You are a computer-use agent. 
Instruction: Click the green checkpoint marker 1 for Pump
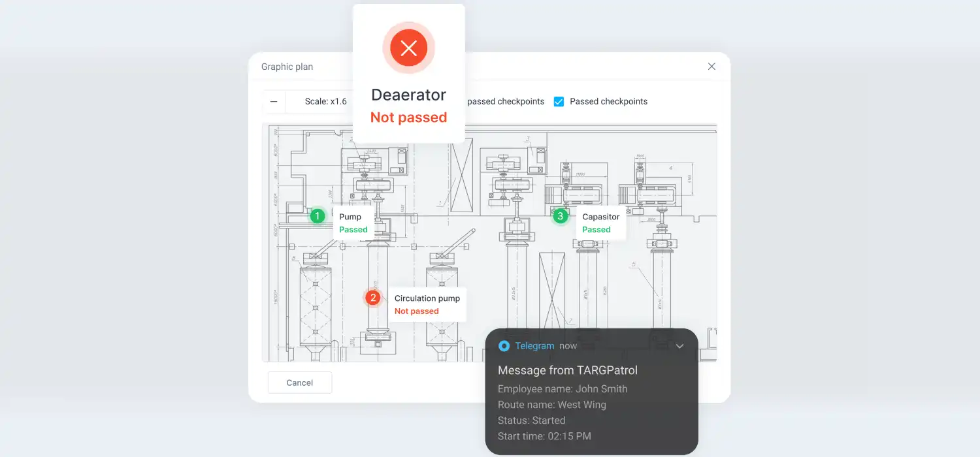coord(318,215)
